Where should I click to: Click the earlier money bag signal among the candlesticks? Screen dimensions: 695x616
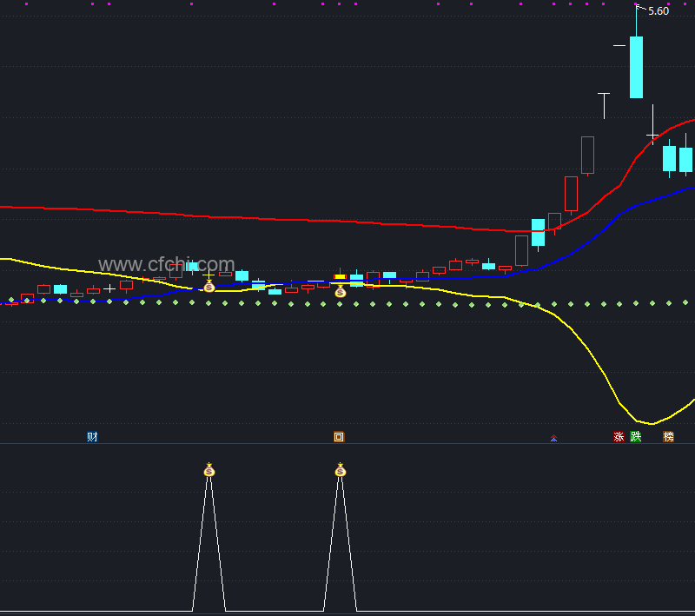click(x=209, y=287)
